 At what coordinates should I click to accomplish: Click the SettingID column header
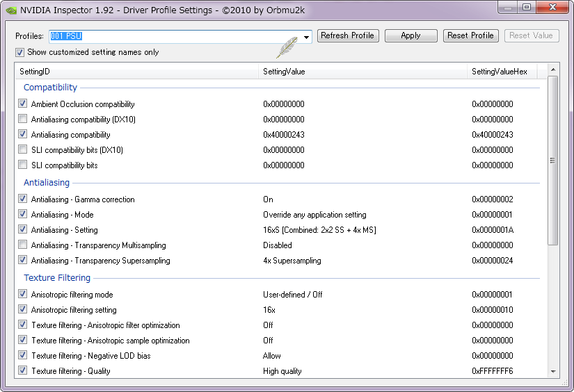point(137,72)
